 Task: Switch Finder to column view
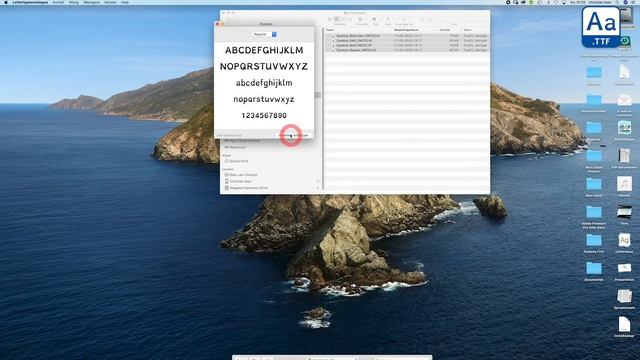343,19
